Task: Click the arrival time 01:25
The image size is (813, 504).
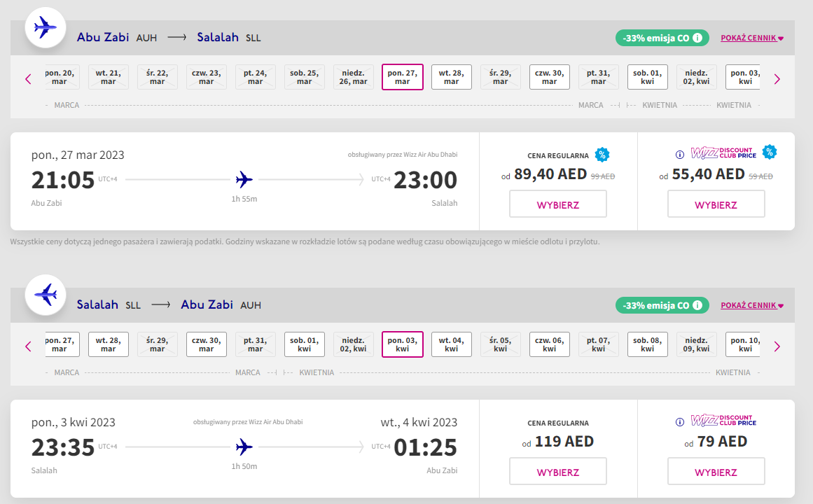Action: pyautogui.click(x=425, y=447)
